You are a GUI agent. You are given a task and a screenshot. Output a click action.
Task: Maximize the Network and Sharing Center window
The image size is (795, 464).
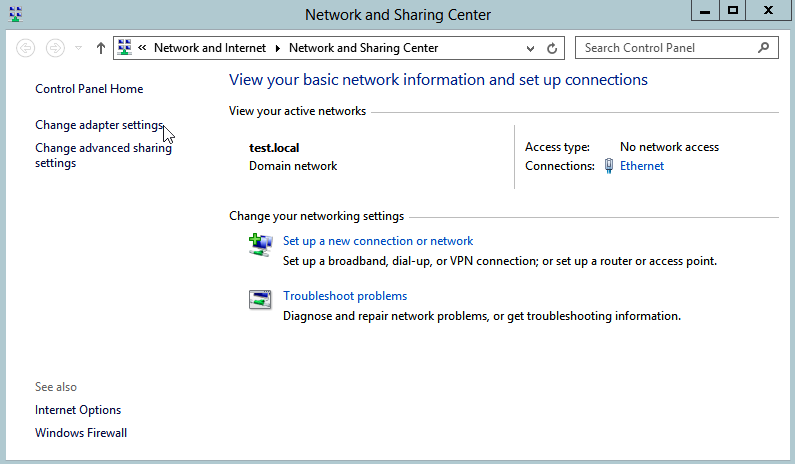(733, 11)
